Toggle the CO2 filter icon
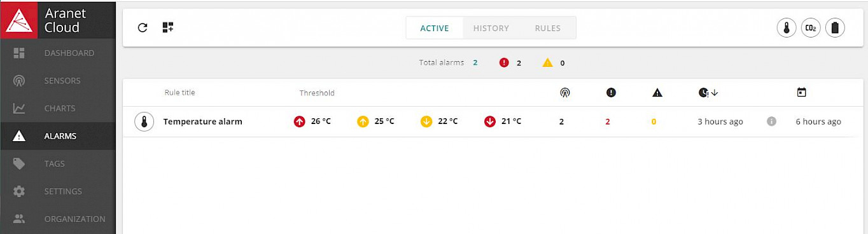Screen dimensions: 868x234 pyautogui.click(x=811, y=28)
